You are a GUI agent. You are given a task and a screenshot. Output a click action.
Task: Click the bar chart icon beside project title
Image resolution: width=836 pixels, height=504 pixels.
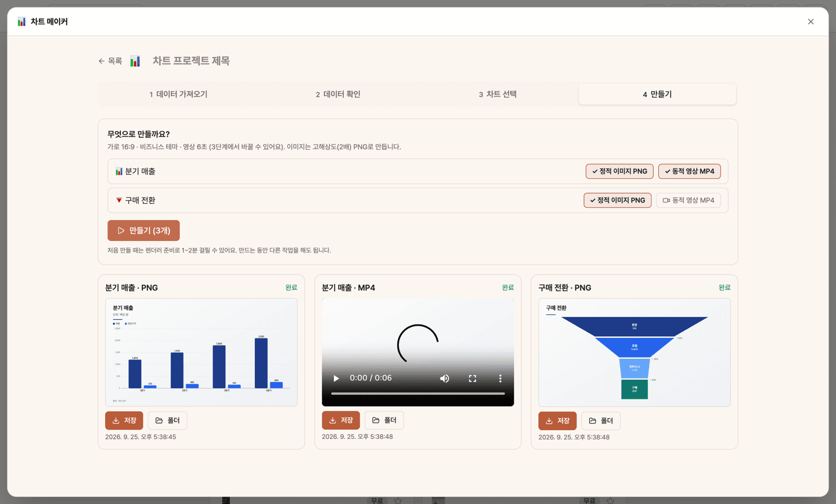(x=135, y=61)
